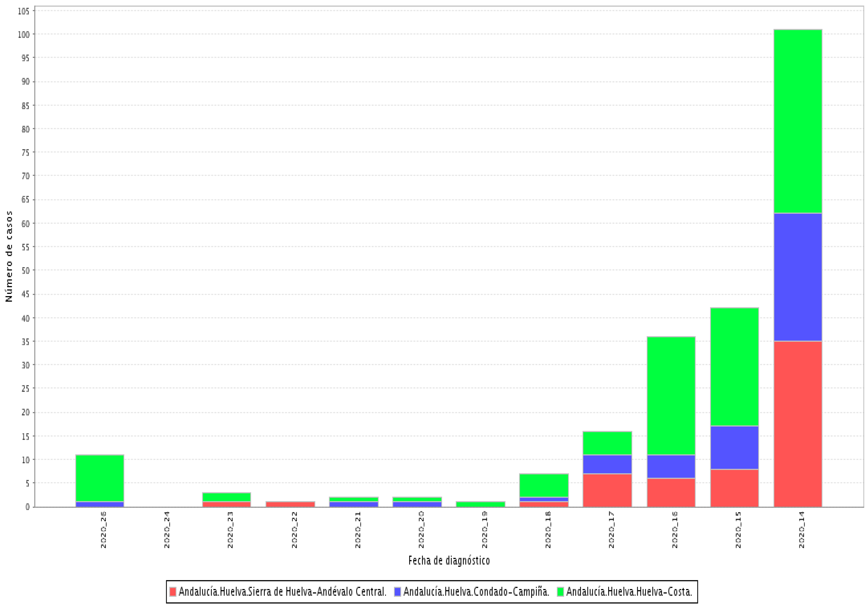Click the Fecha de diagnóstico axis title
This screenshot has width=868, height=607.
click(449, 560)
